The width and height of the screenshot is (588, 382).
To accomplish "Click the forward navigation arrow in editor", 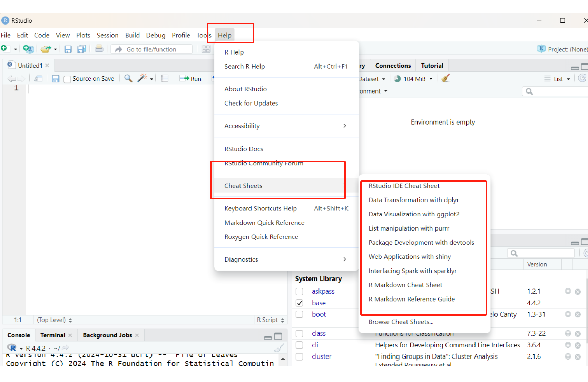I will 21,79.
